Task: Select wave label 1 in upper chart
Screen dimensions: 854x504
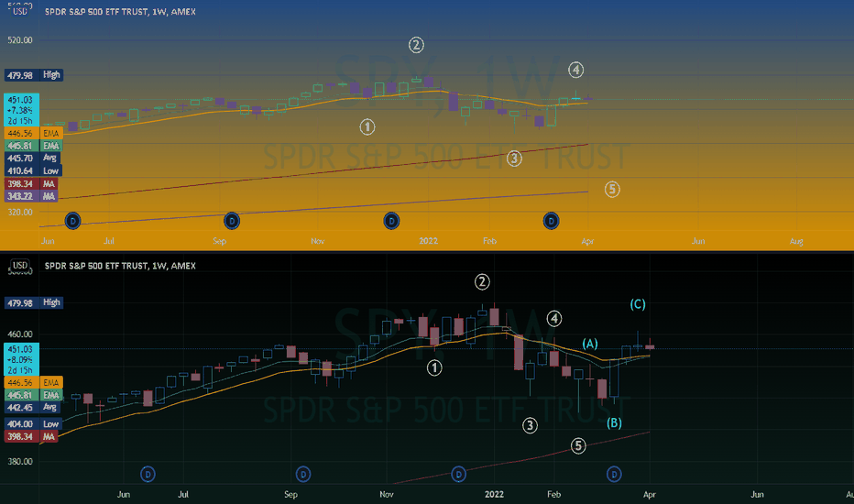Action: pyautogui.click(x=367, y=127)
